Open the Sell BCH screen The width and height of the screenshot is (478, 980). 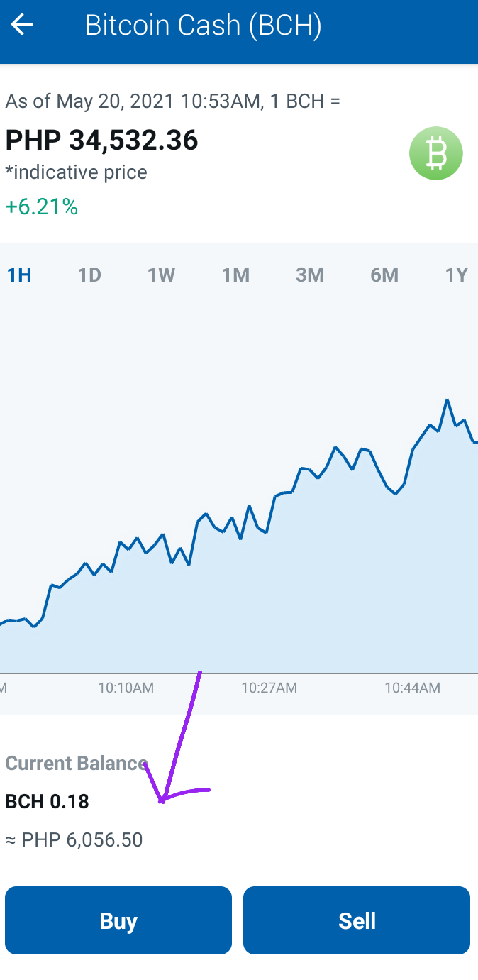(357, 920)
